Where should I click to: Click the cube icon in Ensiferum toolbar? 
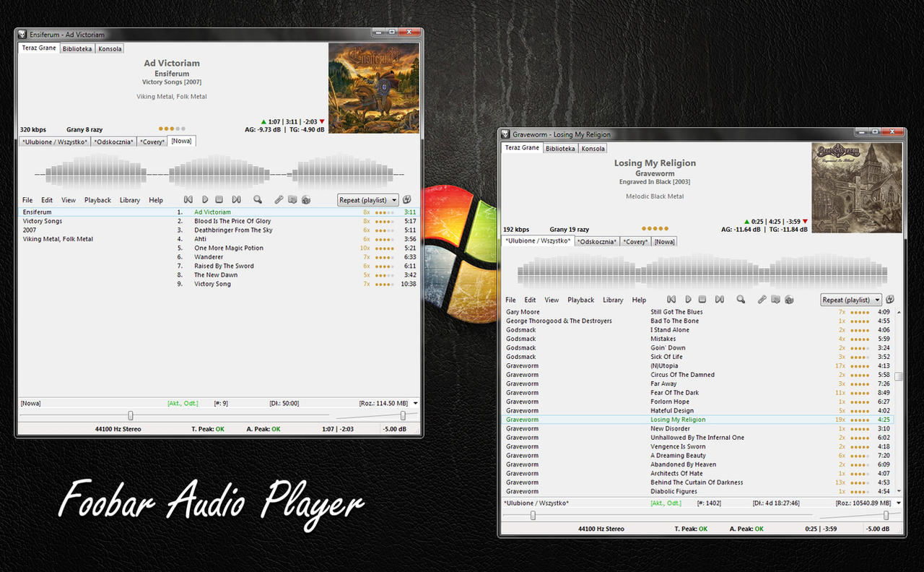click(x=306, y=200)
